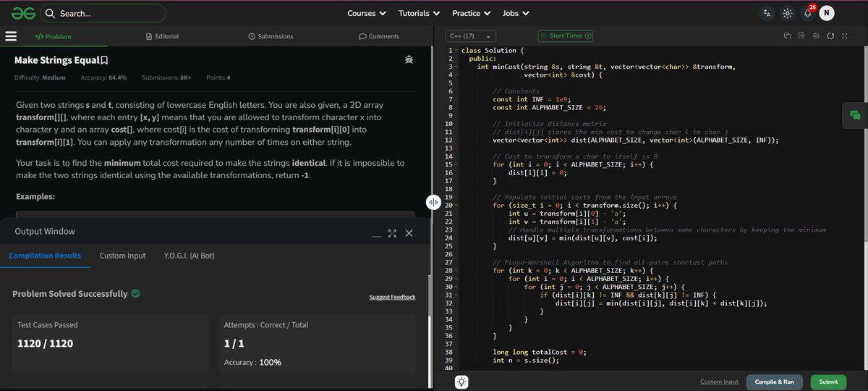Click the Submit button
The image size is (868, 391).
[x=828, y=382]
